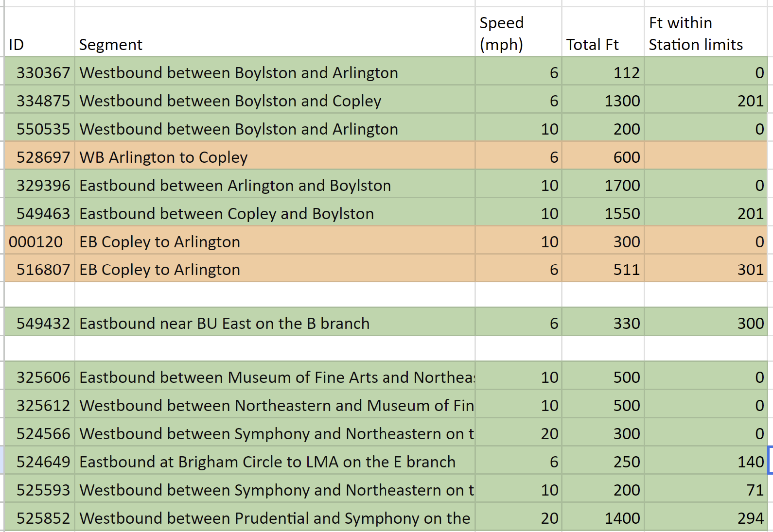Select station limits value 71
773x532 pixels.
[x=705, y=490]
